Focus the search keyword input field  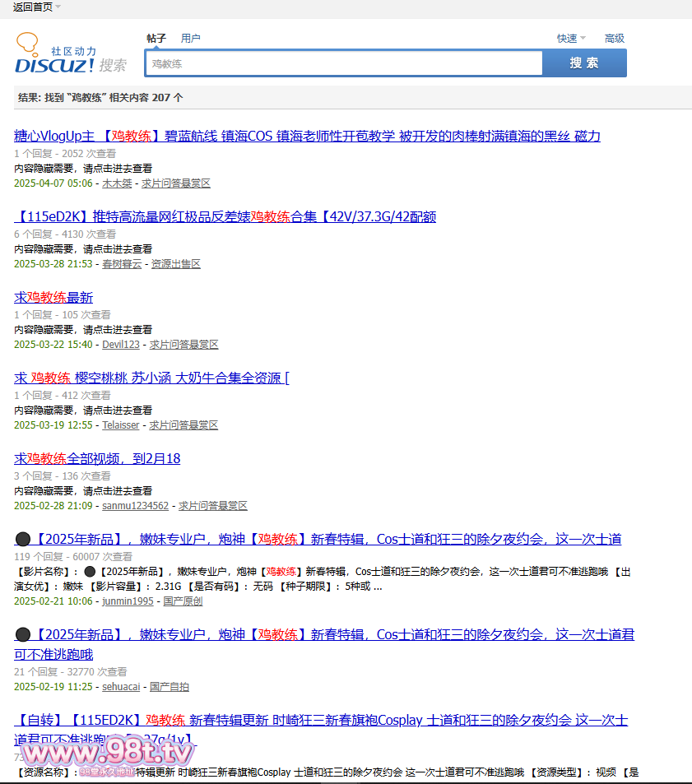coord(344,63)
